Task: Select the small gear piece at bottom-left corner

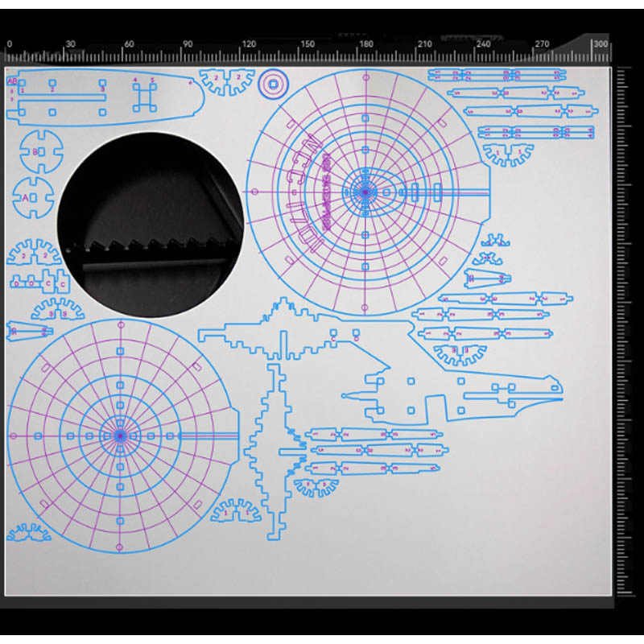Action: click(x=28, y=533)
